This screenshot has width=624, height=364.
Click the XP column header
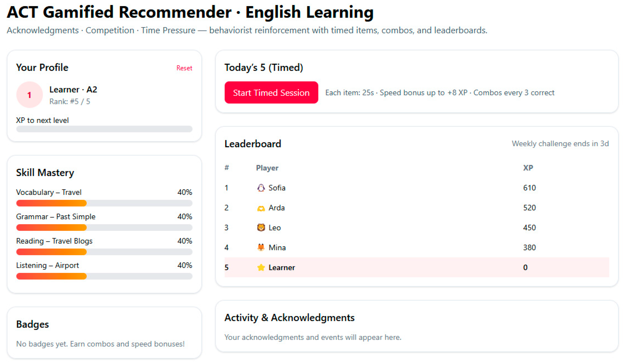tap(528, 168)
